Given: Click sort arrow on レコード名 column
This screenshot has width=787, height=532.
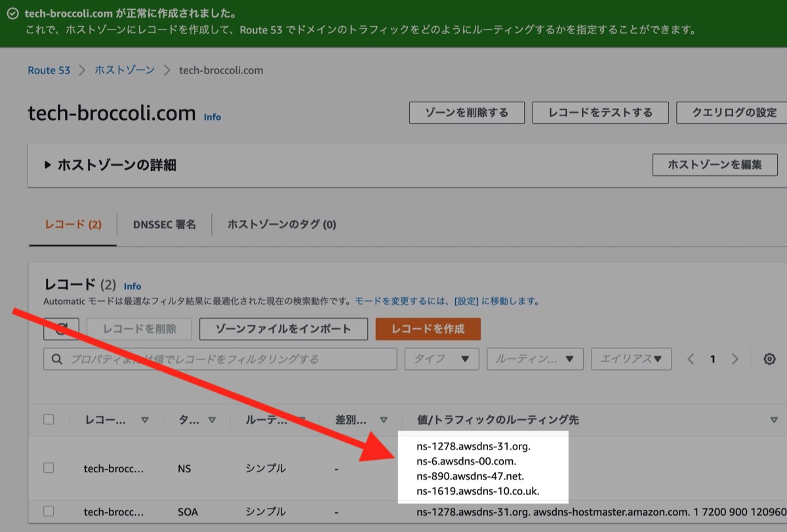Looking at the screenshot, I should (146, 419).
